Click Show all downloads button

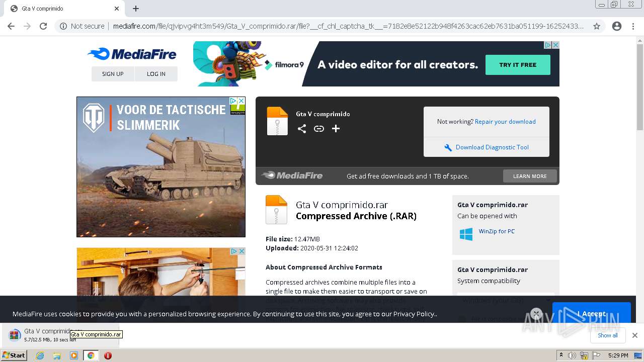click(607, 335)
